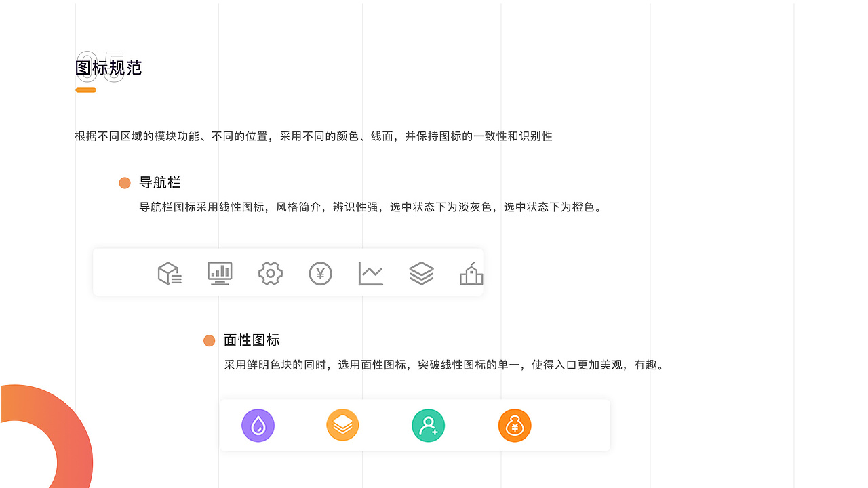Select the monitor bar chart icon
This screenshot has width=868, height=488.
220,273
